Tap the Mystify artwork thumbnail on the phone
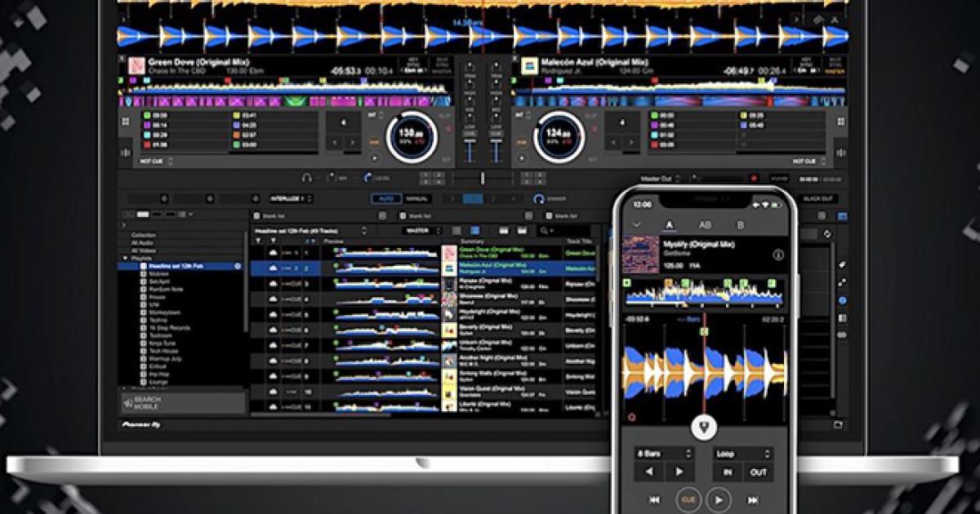 (x=640, y=254)
